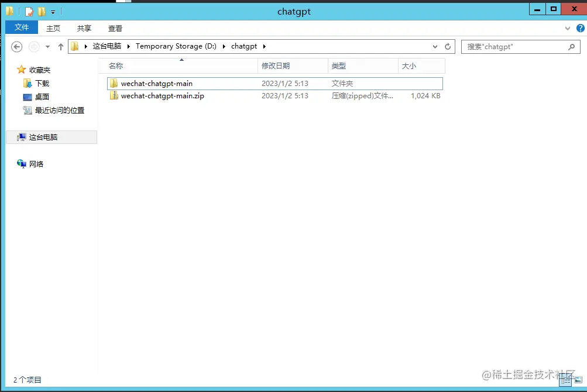Open 最近访问的位置 in navigation pane
Viewport: 587px width, 392px height.
[60, 111]
